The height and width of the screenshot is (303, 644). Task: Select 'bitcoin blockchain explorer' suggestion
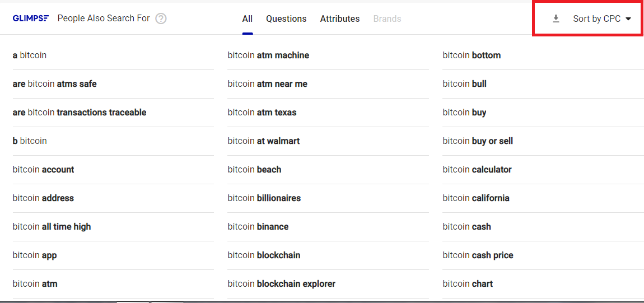[282, 284]
